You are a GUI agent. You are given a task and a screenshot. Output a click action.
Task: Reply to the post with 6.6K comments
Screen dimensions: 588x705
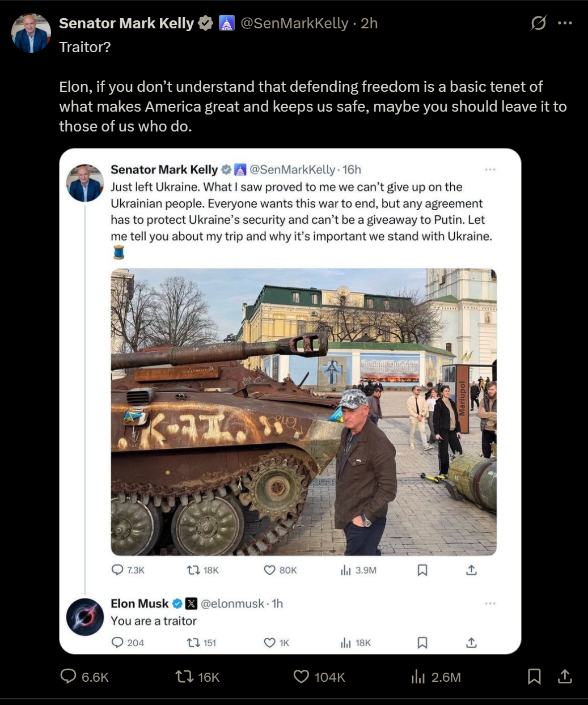click(84, 677)
